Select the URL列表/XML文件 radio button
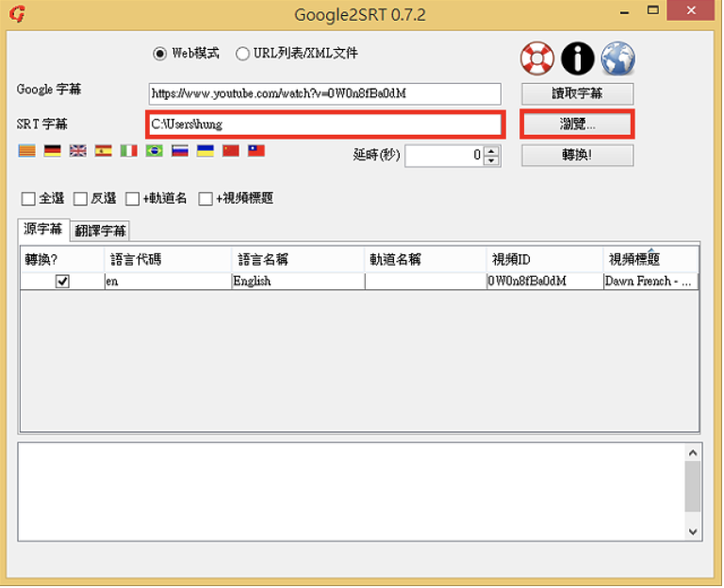 click(242, 54)
